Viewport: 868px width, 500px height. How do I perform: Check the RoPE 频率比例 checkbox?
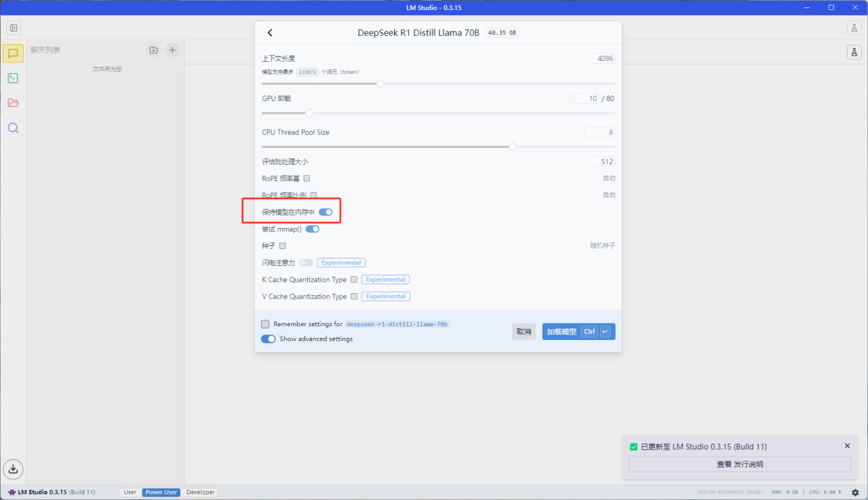313,195
